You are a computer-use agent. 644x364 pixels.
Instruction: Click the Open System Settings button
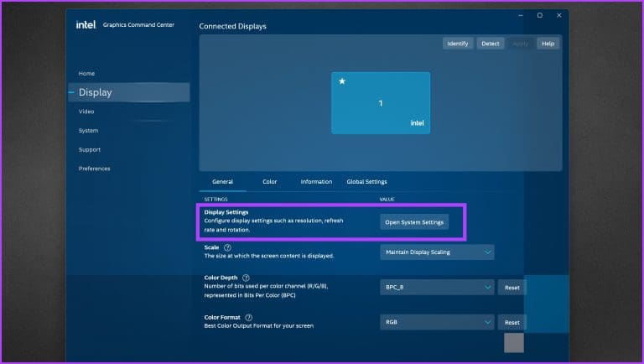414,221
